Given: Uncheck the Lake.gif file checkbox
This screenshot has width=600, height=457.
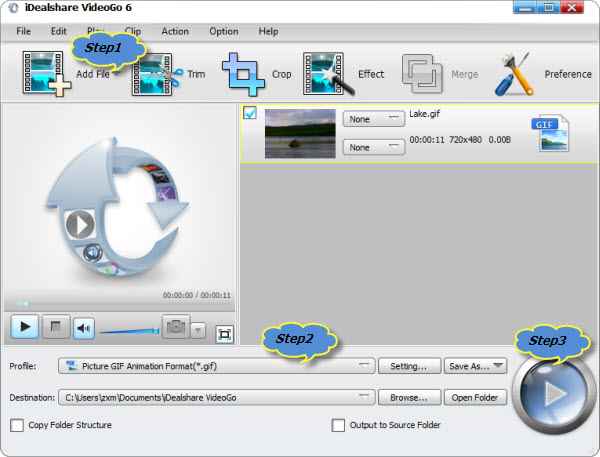Looking at the screenshot, I should pos(250,113).
